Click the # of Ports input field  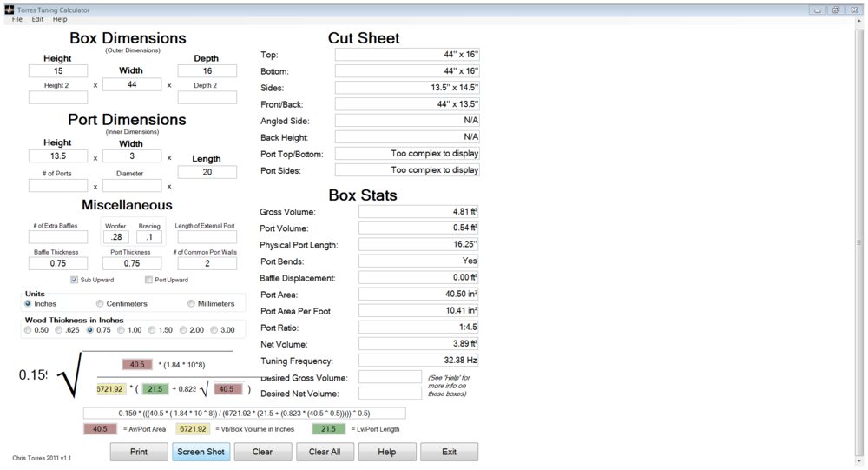coord(58,186)
